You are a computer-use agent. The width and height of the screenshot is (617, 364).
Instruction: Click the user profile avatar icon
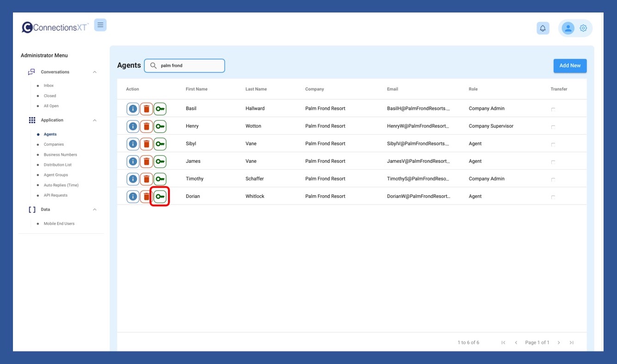click(x=567, y=28)
